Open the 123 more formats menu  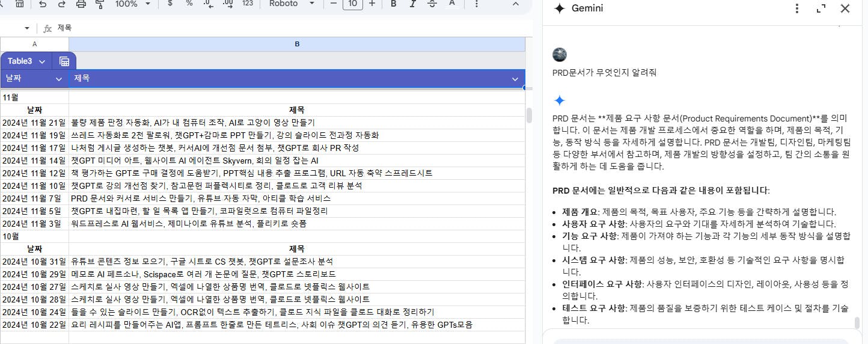pos(247,4)
